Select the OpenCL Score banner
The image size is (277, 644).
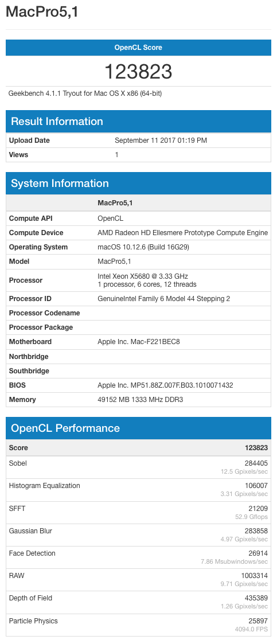[x=139, y=48]
